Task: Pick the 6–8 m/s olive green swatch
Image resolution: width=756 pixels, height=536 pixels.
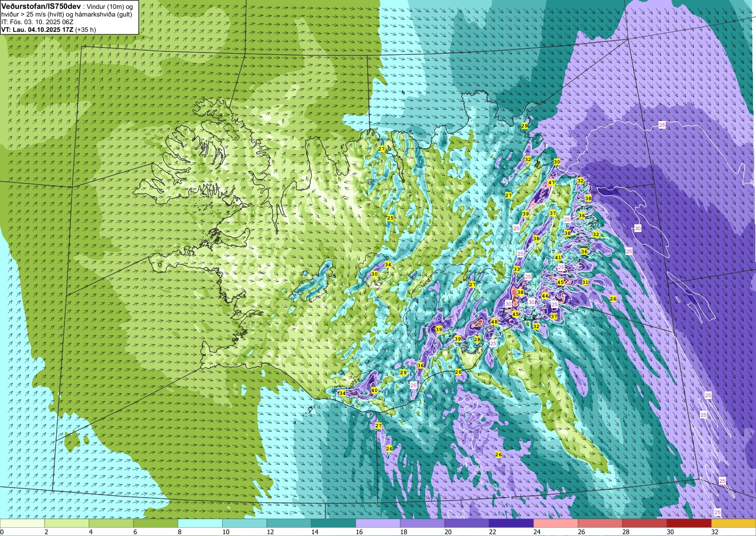Action: 155,523
